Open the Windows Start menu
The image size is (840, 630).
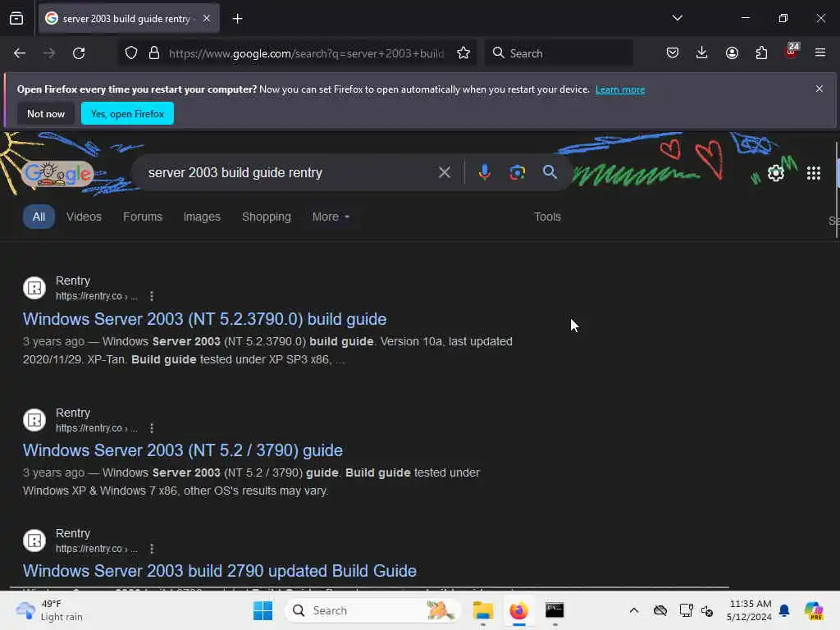[262, 610]
